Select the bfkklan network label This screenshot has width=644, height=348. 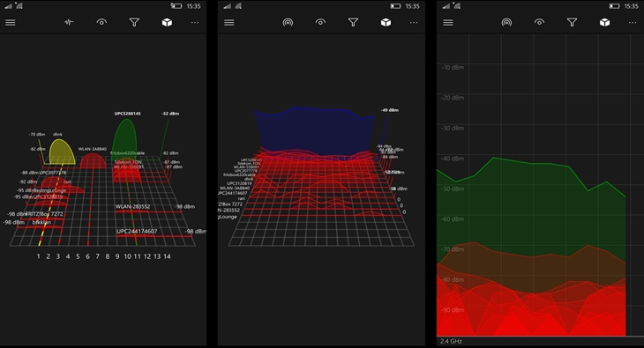click(41, 222)
